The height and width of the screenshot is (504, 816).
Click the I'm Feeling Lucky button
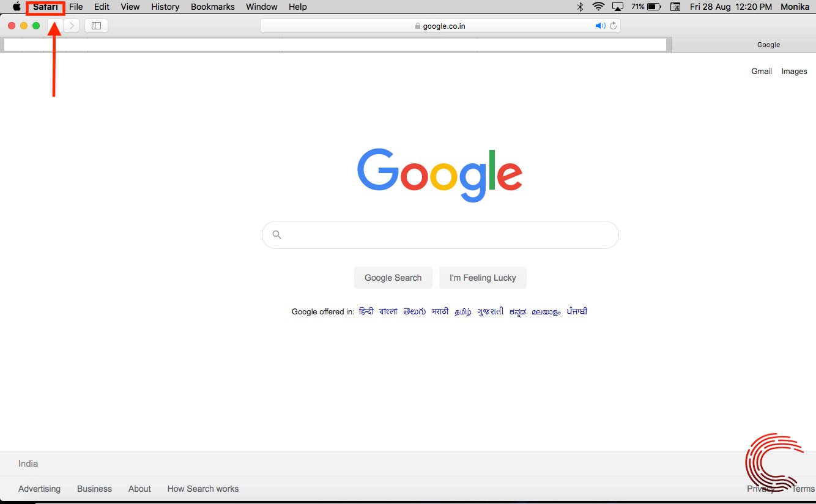(483, 278)
